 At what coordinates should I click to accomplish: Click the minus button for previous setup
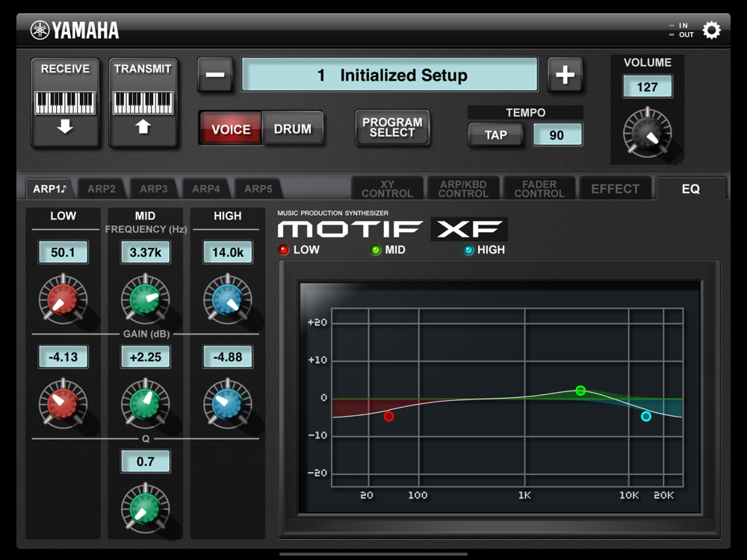pyautogui.click(x=215, y=74)
